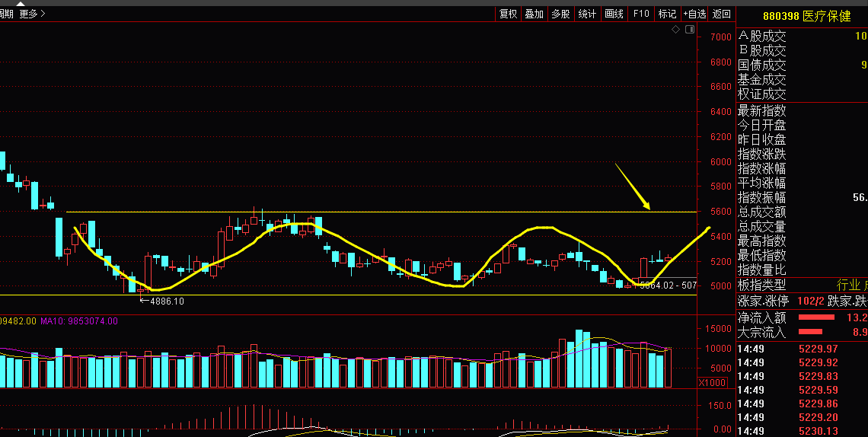Click the 国债成交 row
Image resolution: width=868 pixels, height=437 pixels.
tap(802, 65)
